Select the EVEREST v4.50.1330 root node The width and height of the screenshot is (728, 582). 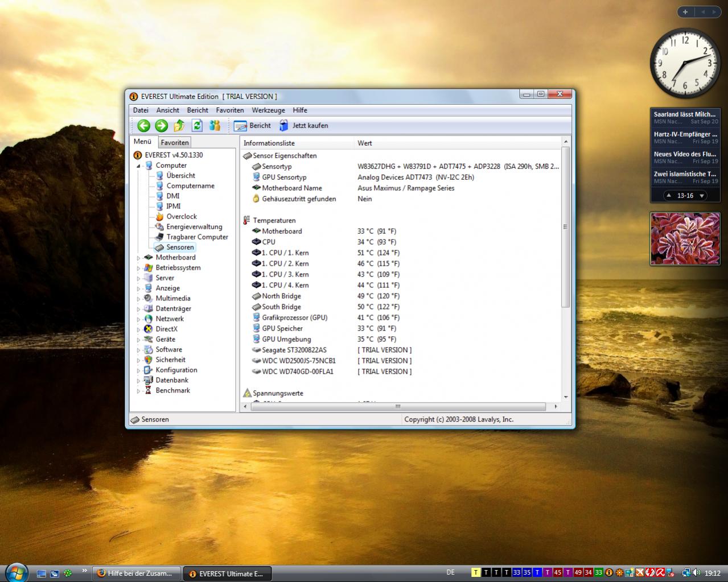click(174, 155)
